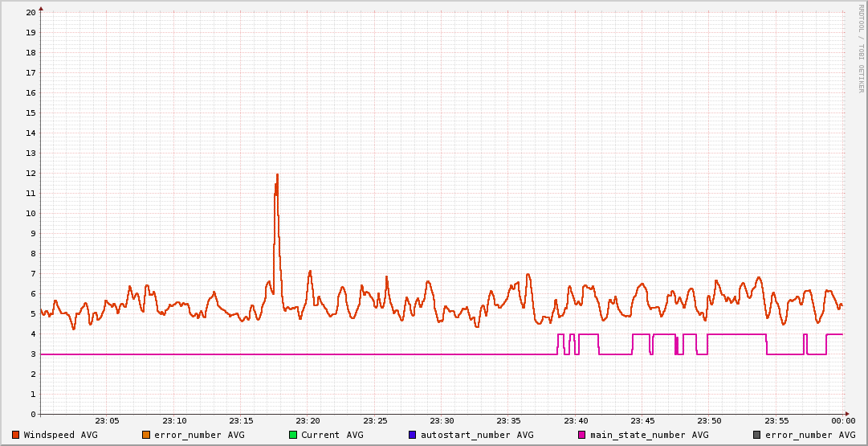Select the autostart_number AVG legend label
This screenshot has width=868, height=446.
(477, 435)
